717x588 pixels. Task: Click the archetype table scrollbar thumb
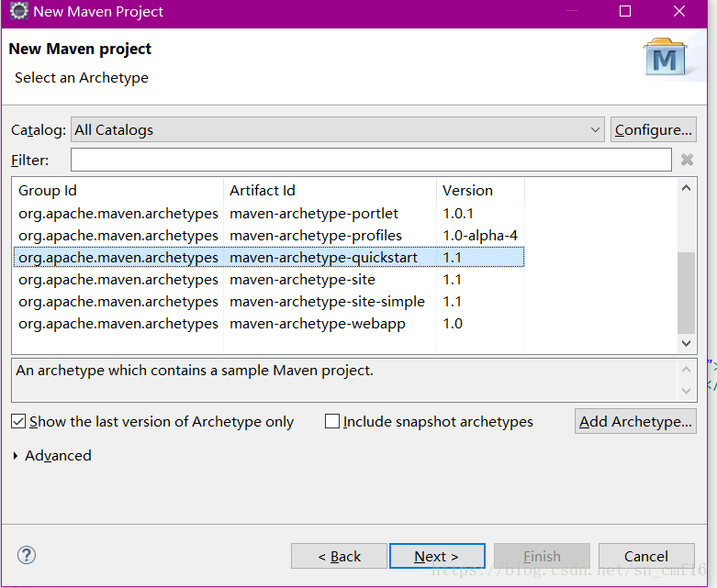(x=686, y=293)
